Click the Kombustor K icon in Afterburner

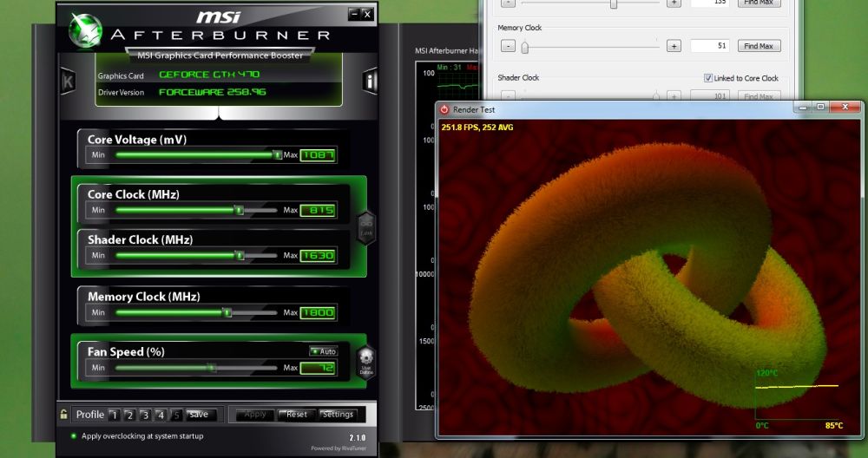(x=68, y=82)
